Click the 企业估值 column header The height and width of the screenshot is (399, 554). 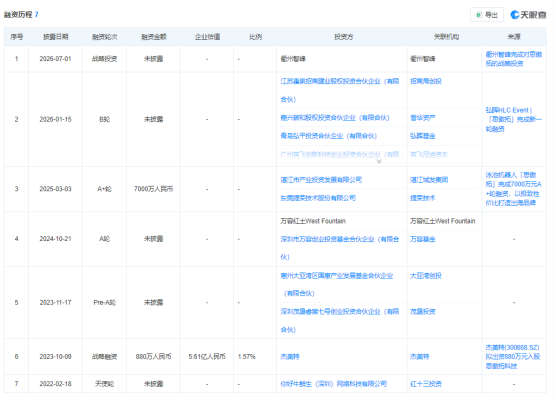207,37
